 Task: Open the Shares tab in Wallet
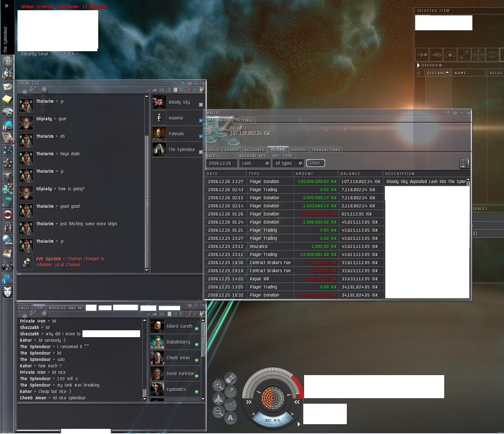coord(231,150)
